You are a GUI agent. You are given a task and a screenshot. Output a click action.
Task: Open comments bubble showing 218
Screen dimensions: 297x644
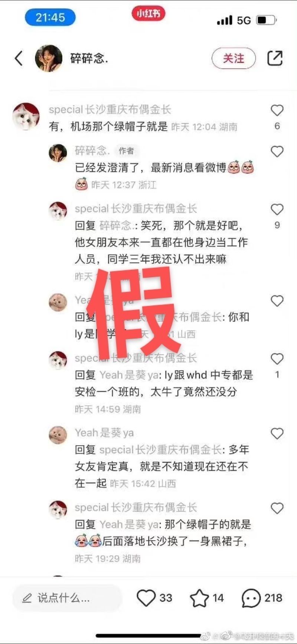[x=251, y=598]
